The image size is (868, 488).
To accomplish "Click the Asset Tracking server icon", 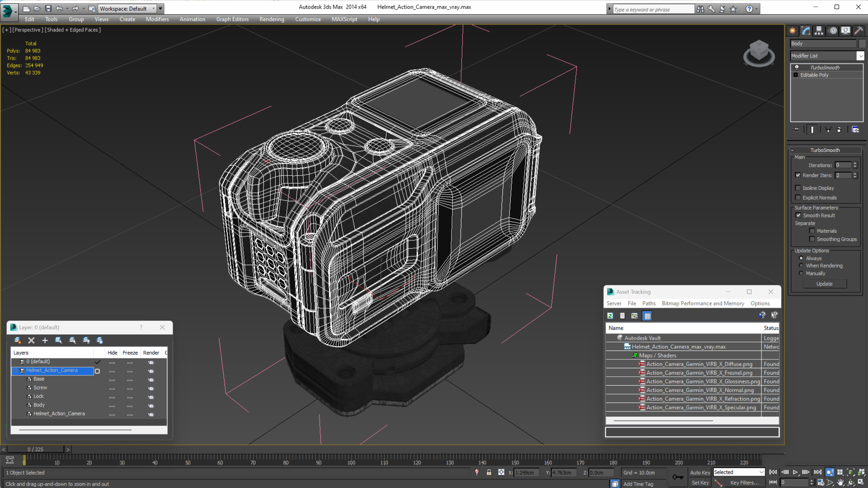I will 614,303.
